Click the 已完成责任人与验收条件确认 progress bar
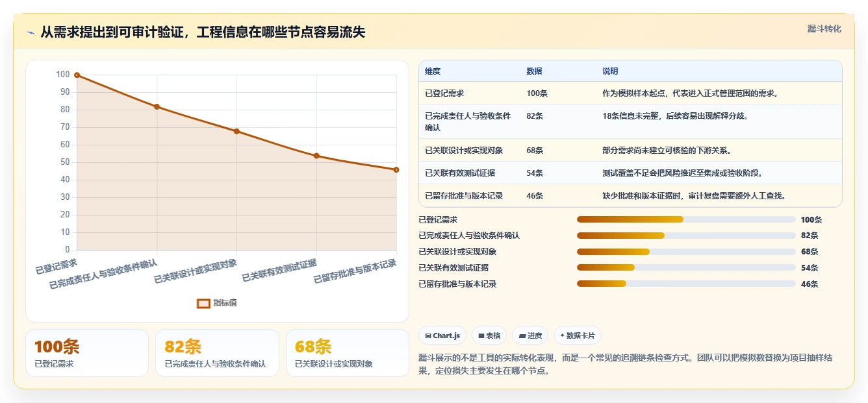 [x=686, y=236]
